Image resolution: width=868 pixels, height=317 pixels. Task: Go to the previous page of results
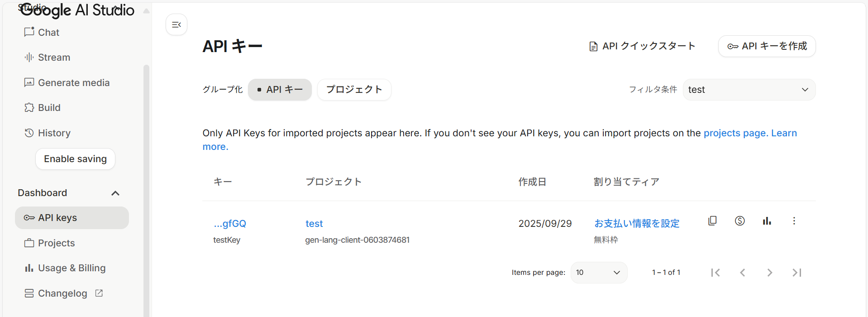click(x=742, y=273)
